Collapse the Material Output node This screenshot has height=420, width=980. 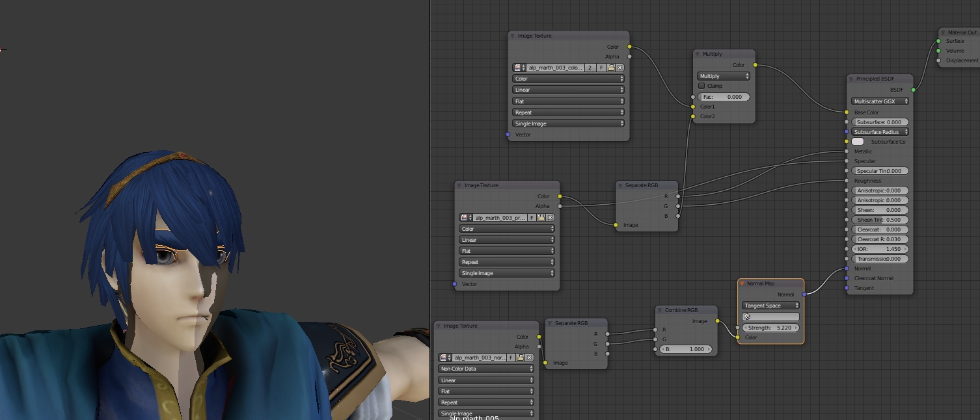click(943, 33)
